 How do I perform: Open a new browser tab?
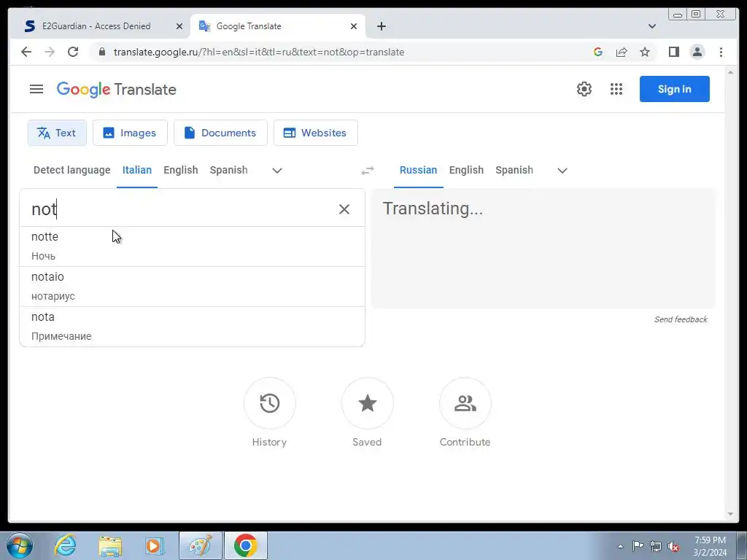(x=381, y=26)
